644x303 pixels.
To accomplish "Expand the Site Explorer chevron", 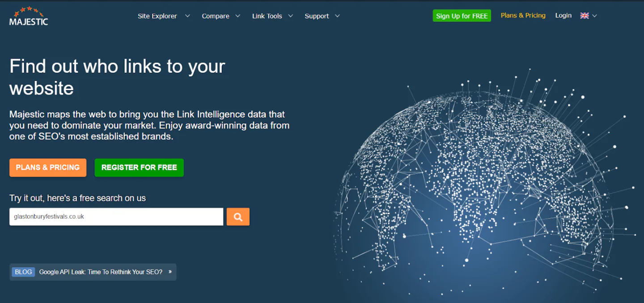I will 187,16.
